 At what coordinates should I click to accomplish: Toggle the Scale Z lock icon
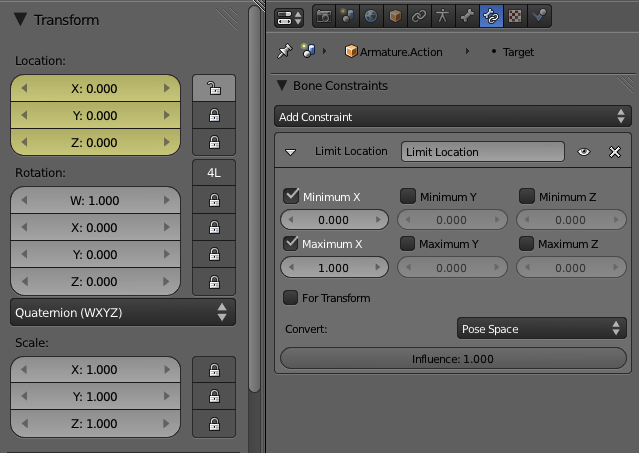[214, 424]
